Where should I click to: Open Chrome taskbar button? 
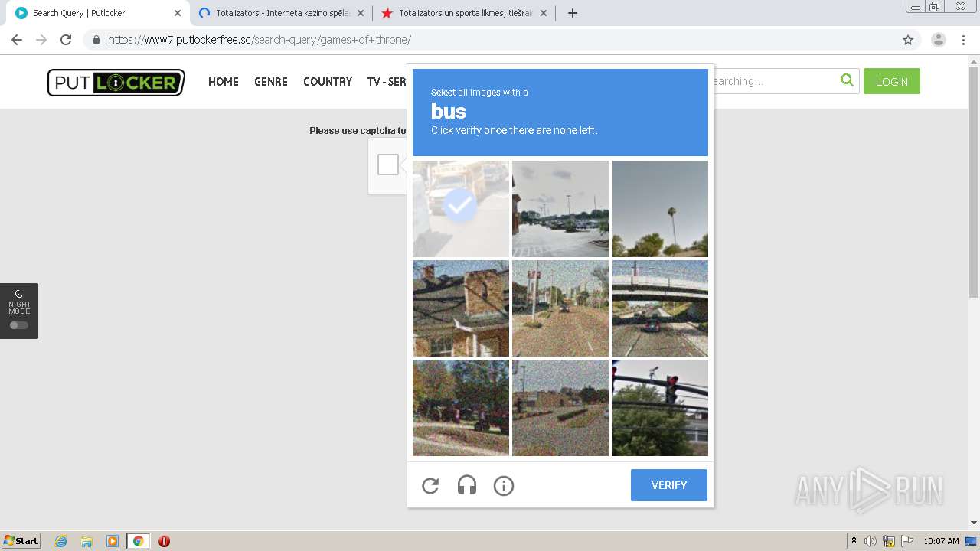(x=138, y=541)
